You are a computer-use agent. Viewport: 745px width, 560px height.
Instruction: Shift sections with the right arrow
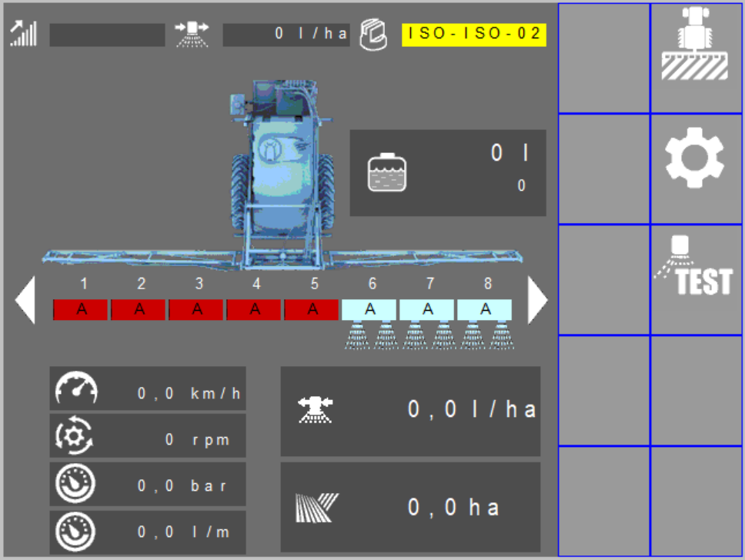pyautogui.click(x=537, y=300)
